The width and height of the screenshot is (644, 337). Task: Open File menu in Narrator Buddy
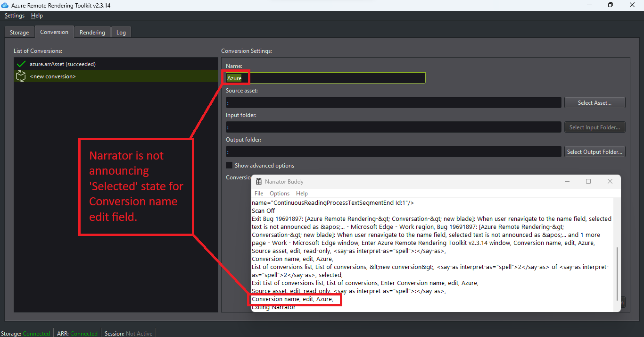coord(259,194)
